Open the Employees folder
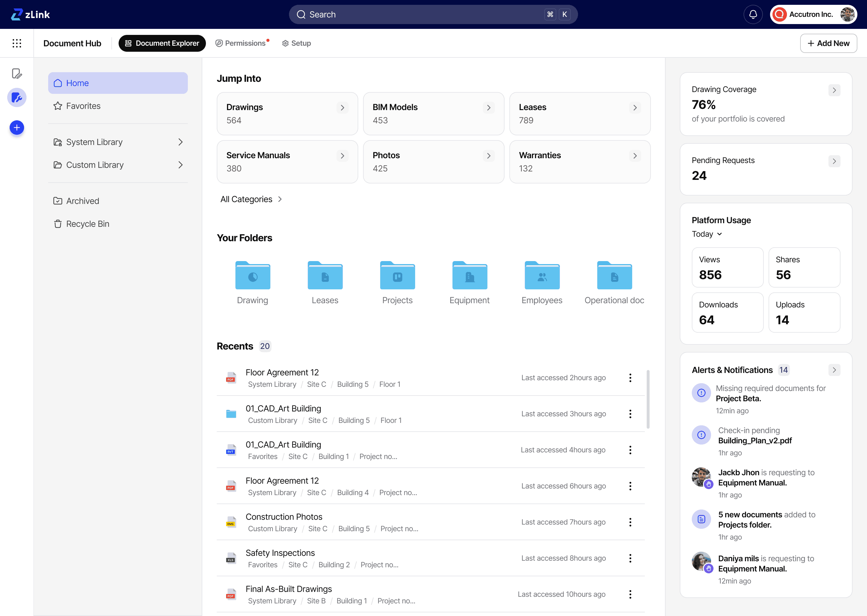 point(542,276)
